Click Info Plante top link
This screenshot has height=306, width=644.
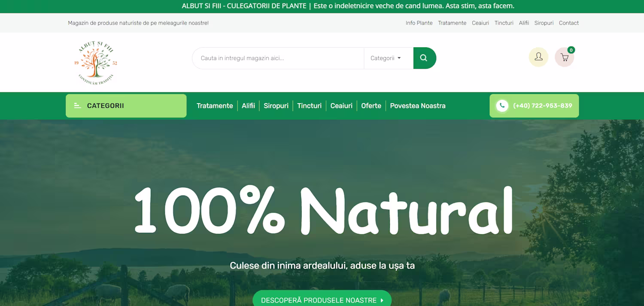click(x=419, y=23)
